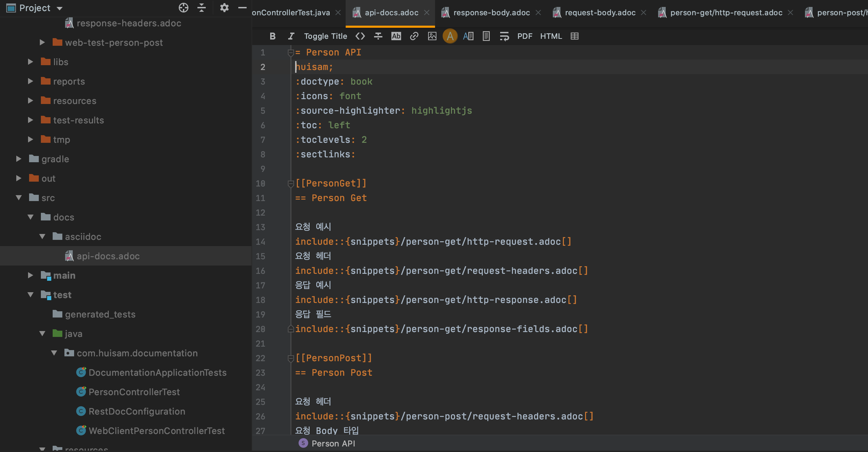The width and height of the screenshot is (868, 452).
Task: Apply strikethrough formatting
Action: 378,36
